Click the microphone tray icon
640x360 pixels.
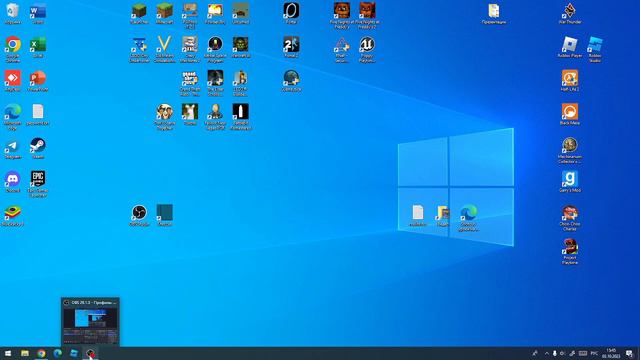[555, 353]
